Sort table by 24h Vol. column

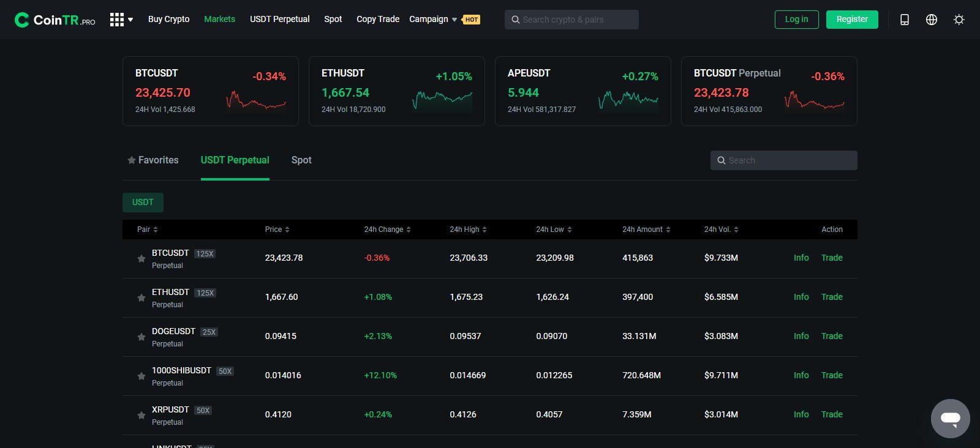tap(722, 230)
